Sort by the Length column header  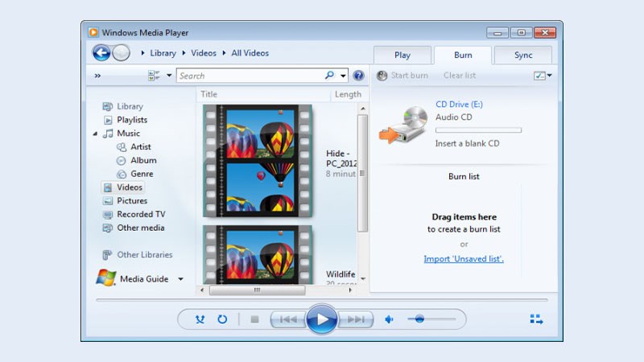click(x=349, y=94)
